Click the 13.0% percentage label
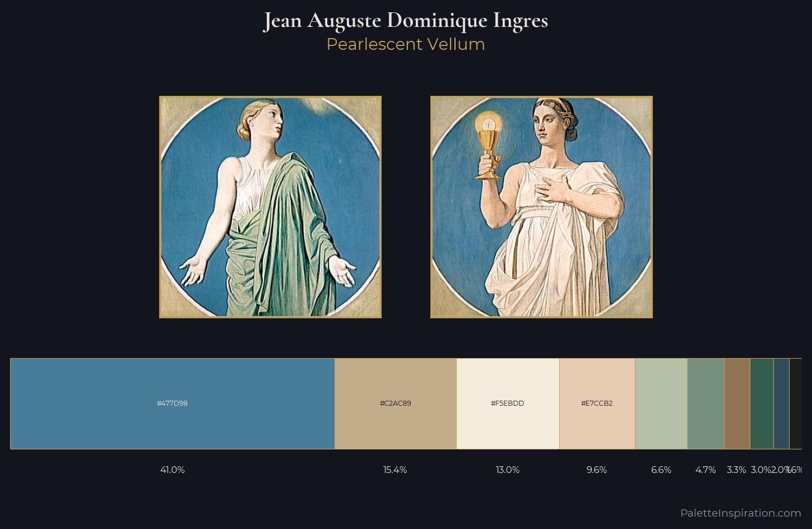This screenshot has height=529, width=812. coord(508,470)
